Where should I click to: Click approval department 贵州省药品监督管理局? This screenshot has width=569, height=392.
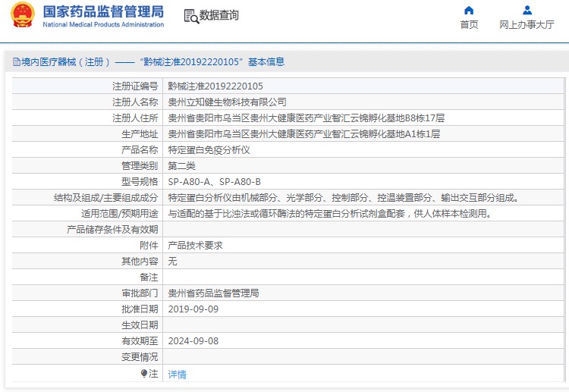pos(213,293)
